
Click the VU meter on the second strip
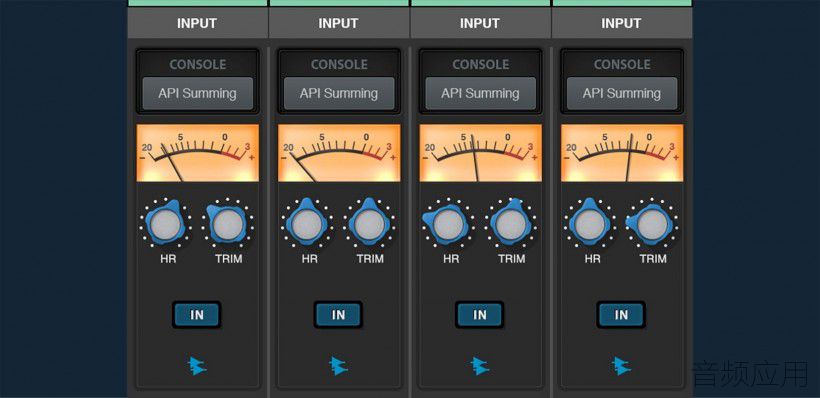point(339,153)
